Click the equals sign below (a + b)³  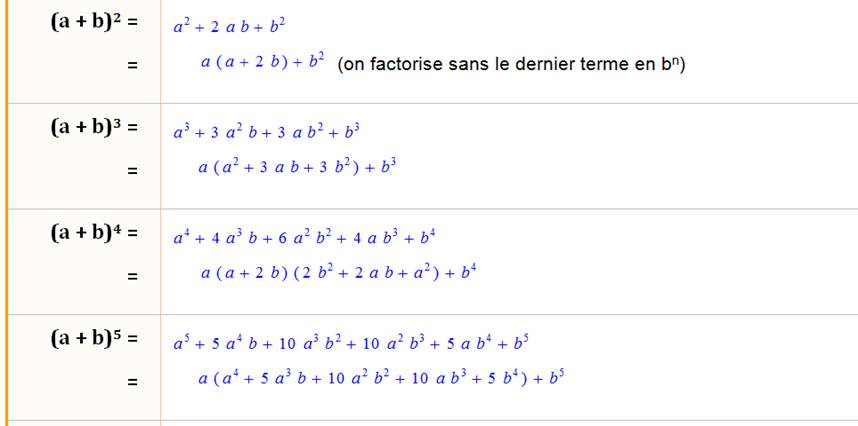coord(131,170)
